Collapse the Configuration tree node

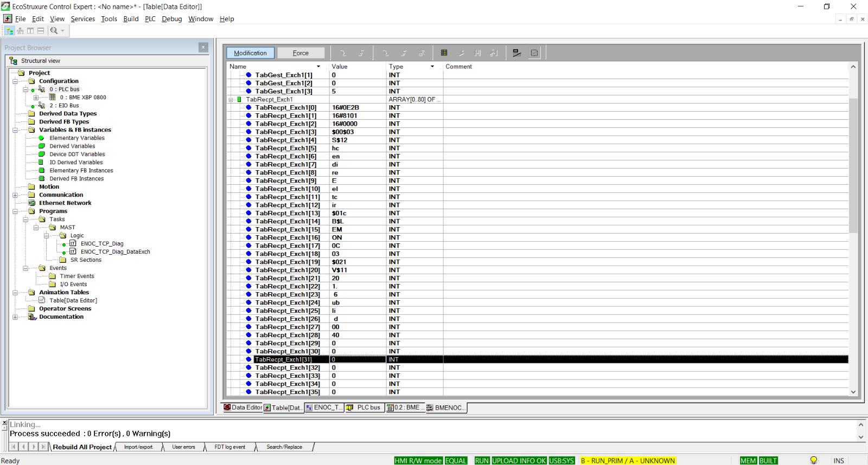tap(15, 81)
